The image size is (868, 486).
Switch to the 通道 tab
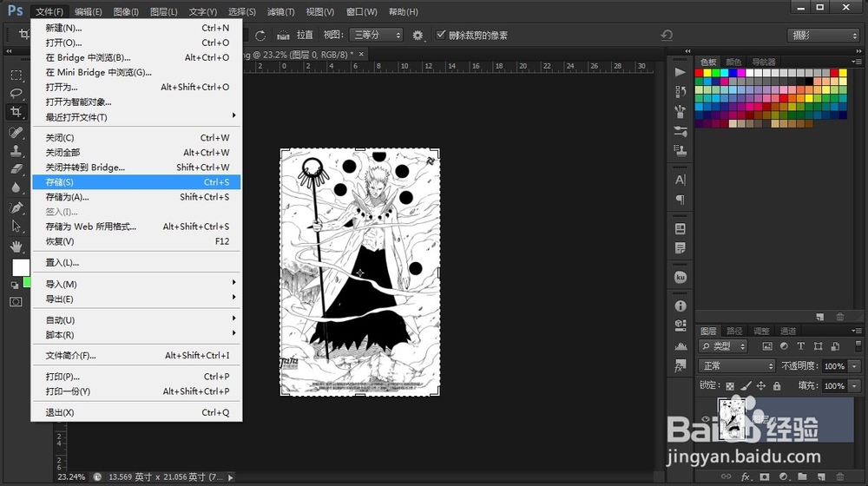(x=788, y=331)
